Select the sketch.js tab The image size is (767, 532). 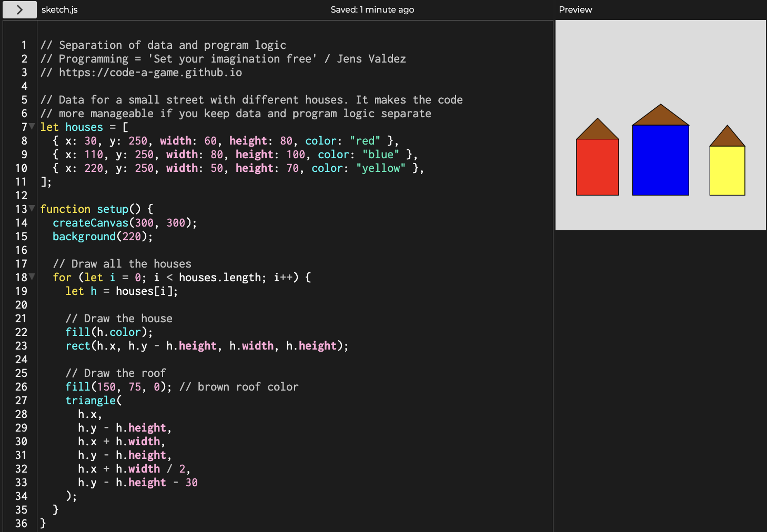[x=59, y=9]
